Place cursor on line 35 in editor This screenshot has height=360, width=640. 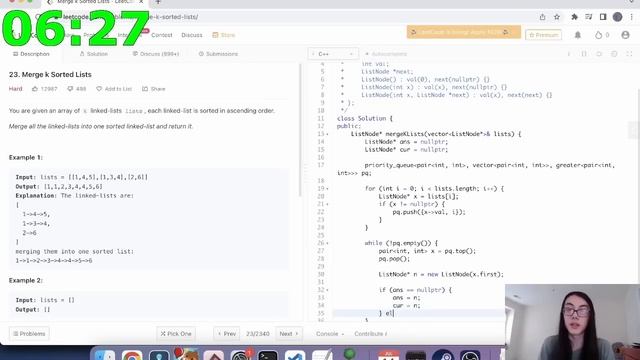click(418, 313)
